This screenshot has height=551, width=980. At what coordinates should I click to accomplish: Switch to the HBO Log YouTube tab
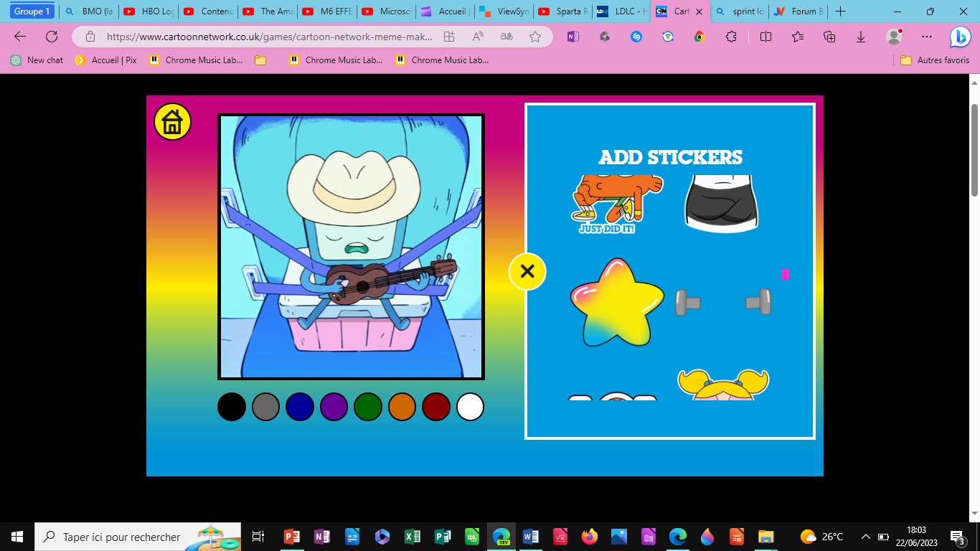pyautogui.click(x=148, y=11)
